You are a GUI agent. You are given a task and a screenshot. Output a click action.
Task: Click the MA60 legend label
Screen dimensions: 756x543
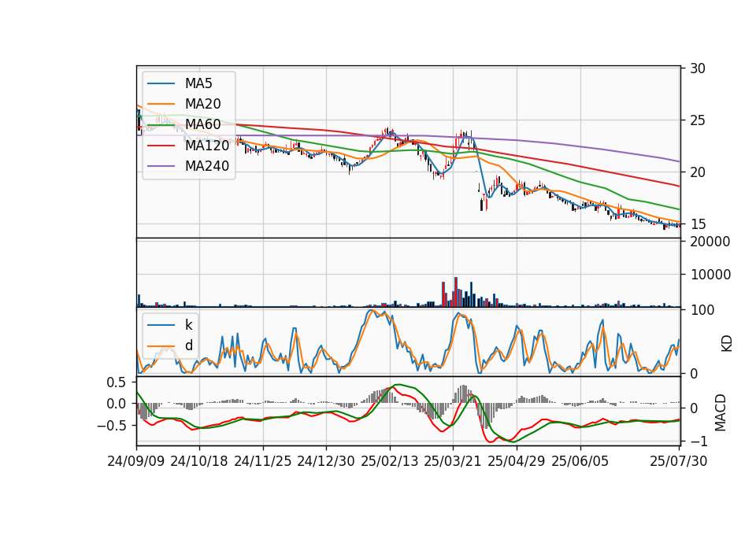(x=202, y=124)
